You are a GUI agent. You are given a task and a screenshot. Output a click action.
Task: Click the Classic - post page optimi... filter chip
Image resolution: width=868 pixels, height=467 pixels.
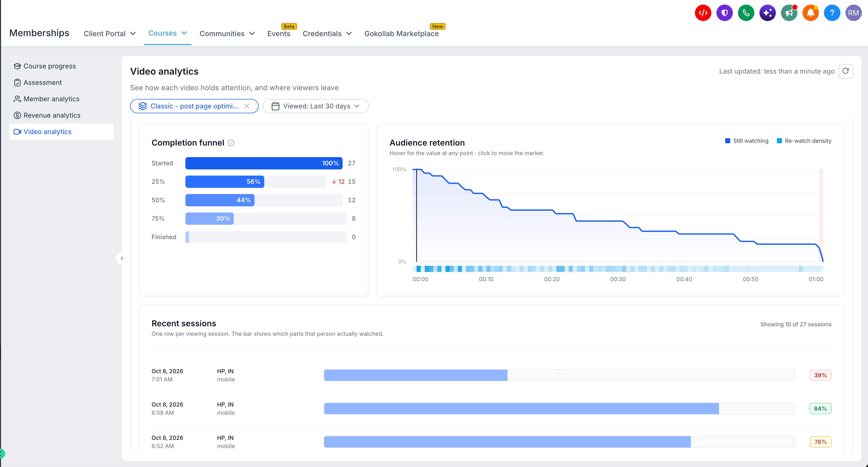coord(194,106)
